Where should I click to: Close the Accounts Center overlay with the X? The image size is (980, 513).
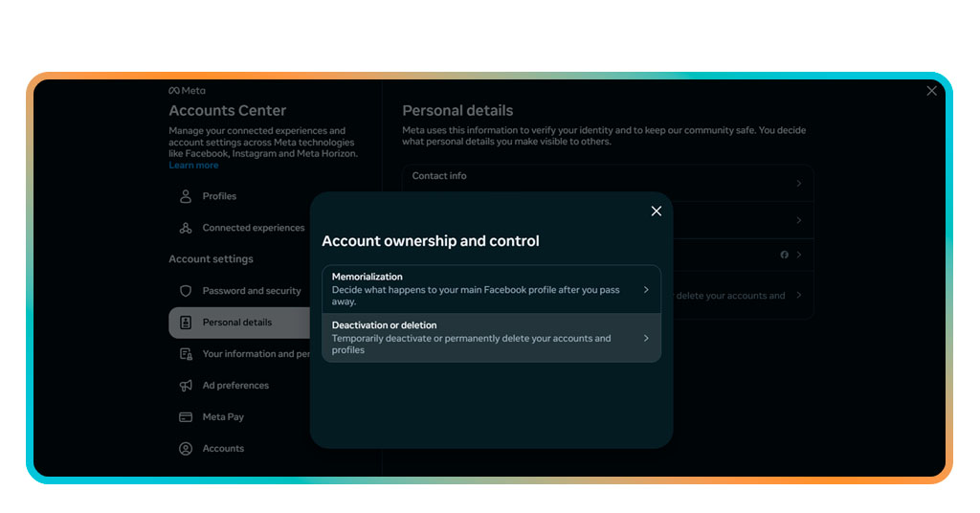(x=931, y=91)
